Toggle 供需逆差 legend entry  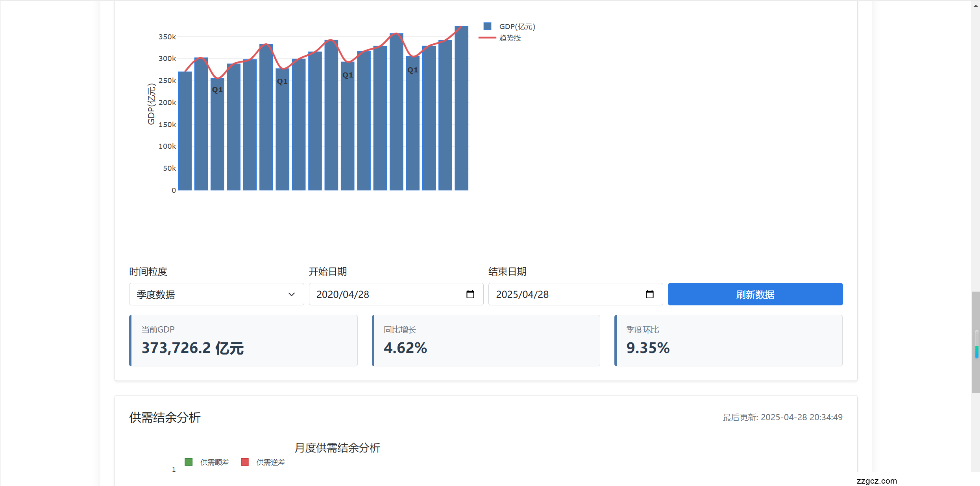tap(270, 462)
